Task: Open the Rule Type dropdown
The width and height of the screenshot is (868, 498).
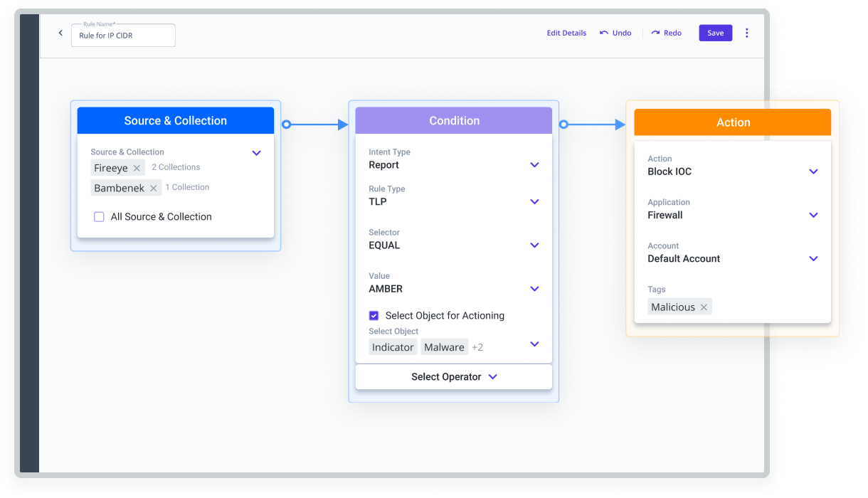Action: tap(535, 202)
